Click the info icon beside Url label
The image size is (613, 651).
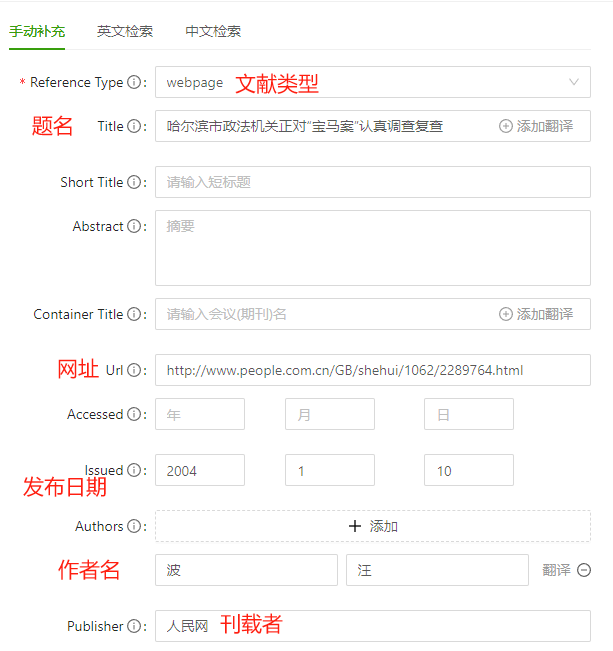pyautogui.click(x=134, y=370)
